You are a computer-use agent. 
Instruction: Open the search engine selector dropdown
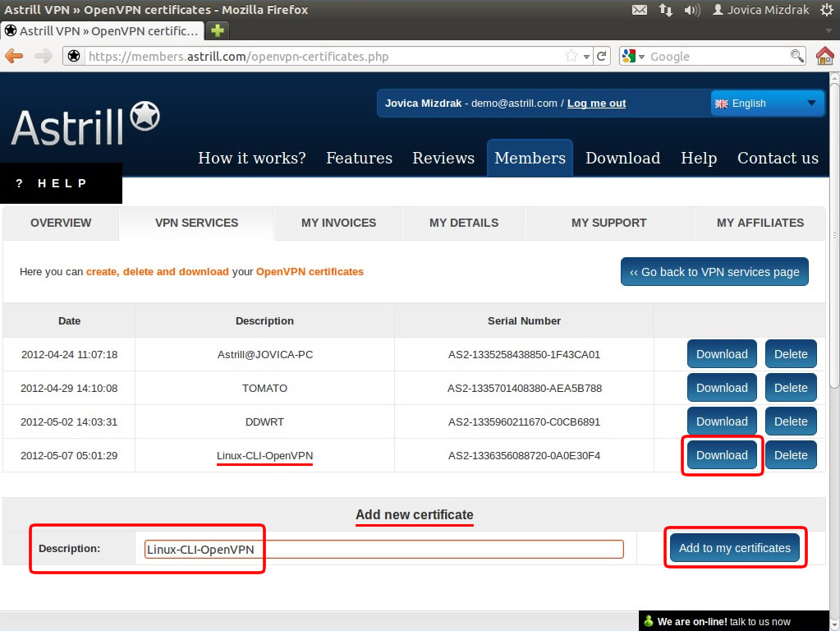636,56
